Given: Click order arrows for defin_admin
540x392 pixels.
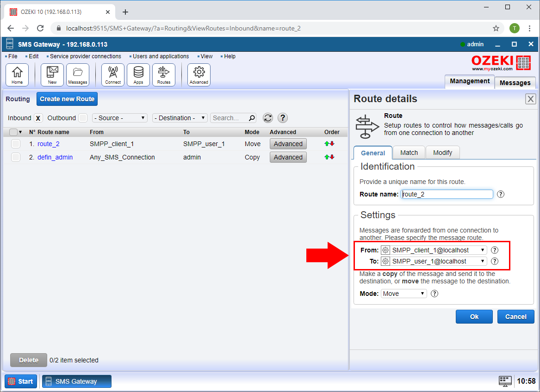Looking at the screenshot, I should pyautogui.click(x=329, y=157).
